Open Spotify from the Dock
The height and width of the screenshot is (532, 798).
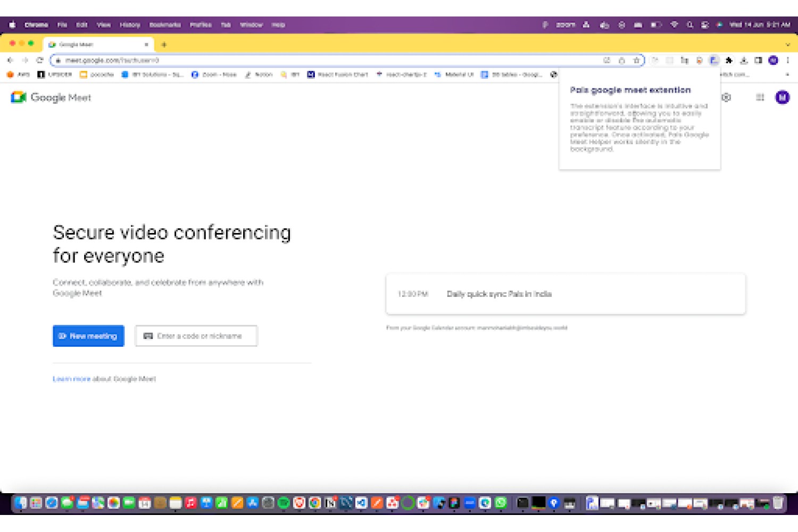[x=284, y=503]
